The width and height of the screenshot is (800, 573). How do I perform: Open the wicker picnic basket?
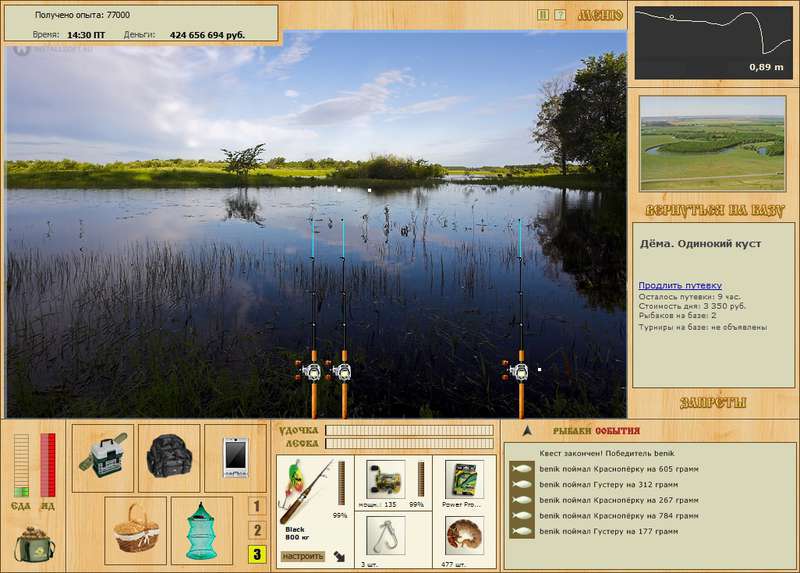click(136, 531)
